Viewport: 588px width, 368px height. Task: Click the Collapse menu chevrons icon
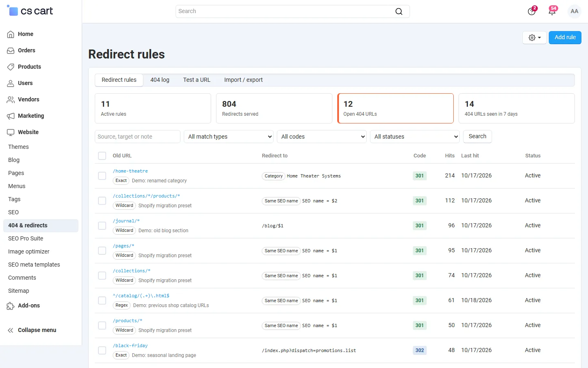11,330
